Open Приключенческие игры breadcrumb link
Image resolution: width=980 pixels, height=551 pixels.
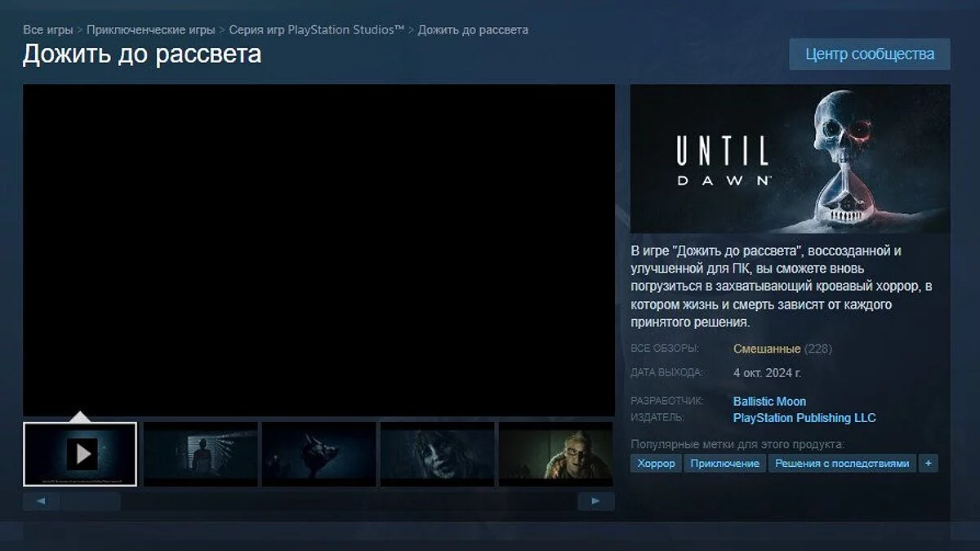[x=151, y=29]
